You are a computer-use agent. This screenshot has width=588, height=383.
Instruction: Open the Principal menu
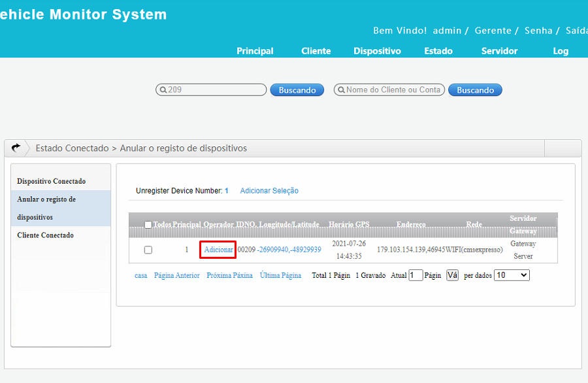[255, 51]
